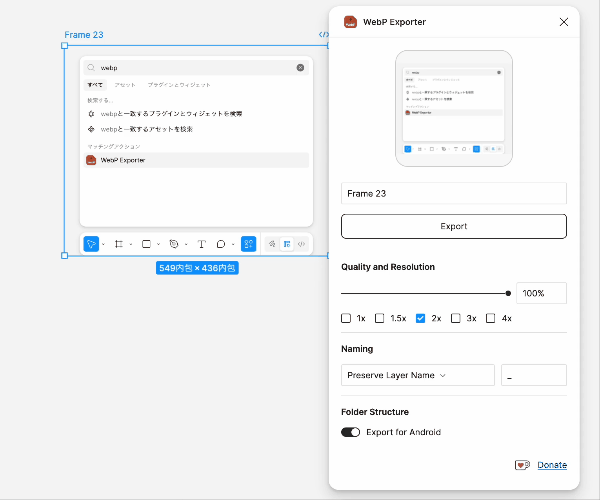Screen dimensions: 600x500
Task: Select the Frame tool in the toolbar
Action: coord(119,244)
